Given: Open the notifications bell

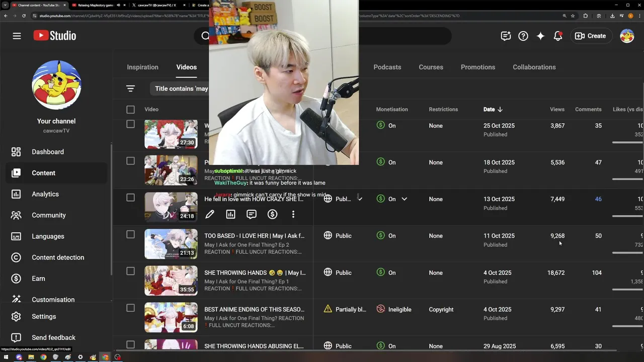Looking at the screenshot, I should [558, 36].
